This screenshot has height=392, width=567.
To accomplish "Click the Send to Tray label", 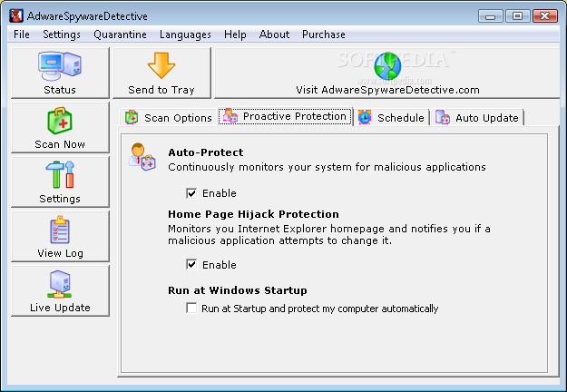I will pos(161,90).
